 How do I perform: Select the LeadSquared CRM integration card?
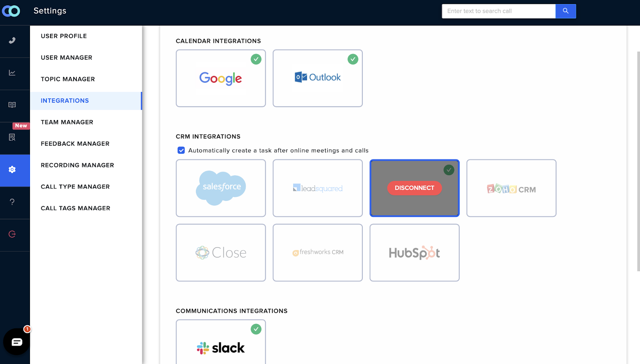coord(318,188)
